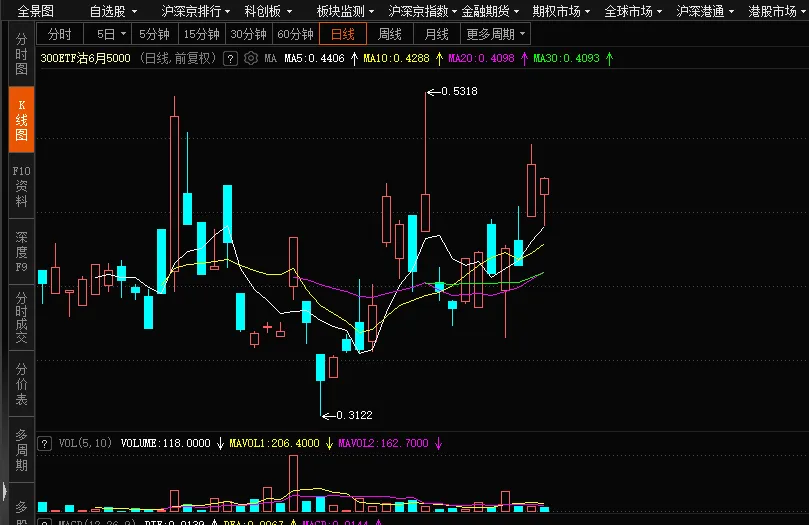Expand the 全球市场 menu
The height and width of the screenshot is (525, 809).
click(x=633, y=11)
